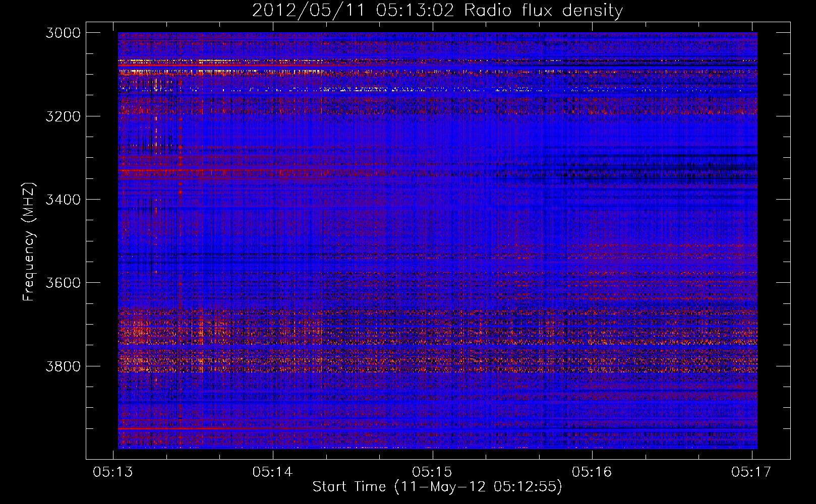Click the 05:16 time tick label
816x504 pixels.
coord(592,472)
